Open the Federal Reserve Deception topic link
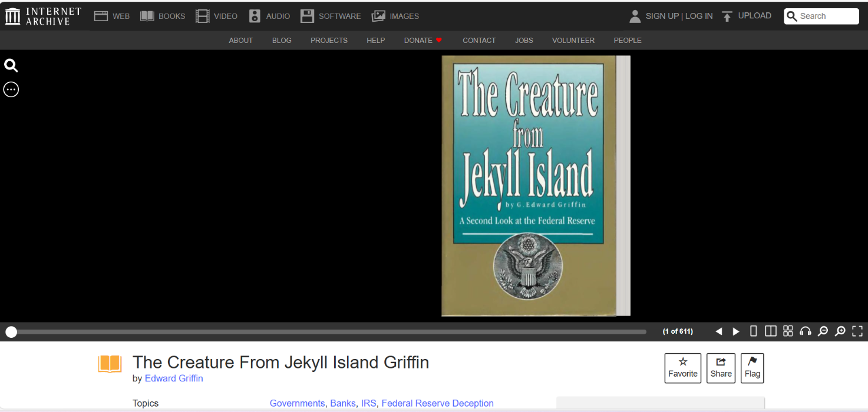Image resolution: width=868 pixels, height=412 pixels. click(x=438, y=403)
